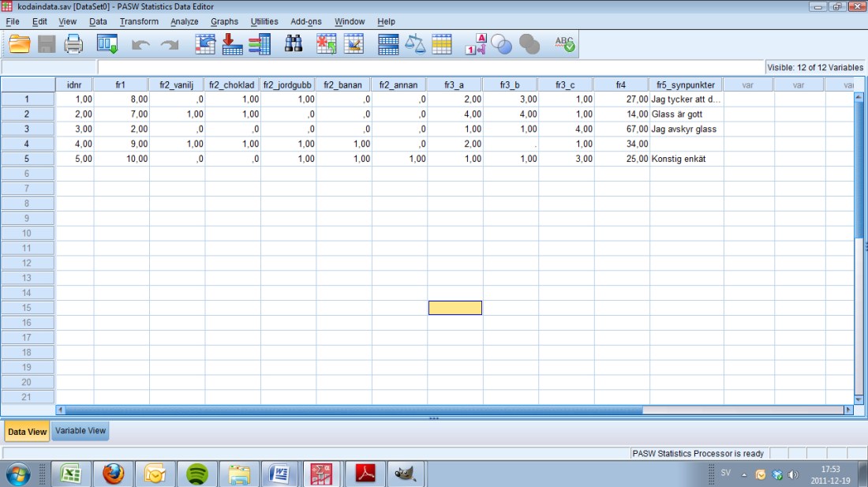The image size is (868, 487).
Task: Open the Transform menu
Action: 139,21
